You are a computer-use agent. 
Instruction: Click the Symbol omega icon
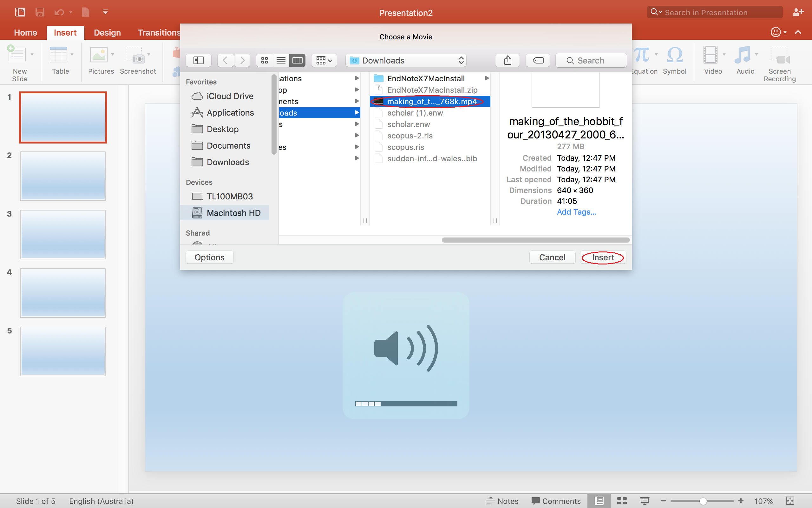tap(675, 55)
